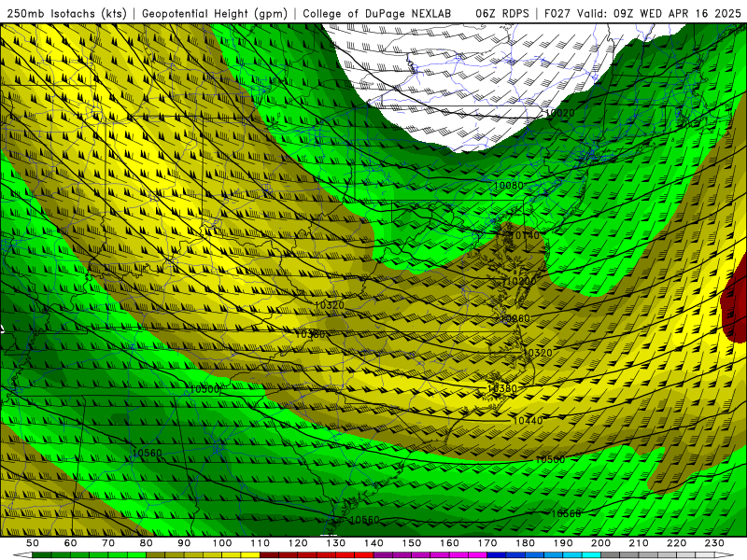Click the 230 label on the color scale
The height and width of the screenshot is (560, 747).
[715, 543]
